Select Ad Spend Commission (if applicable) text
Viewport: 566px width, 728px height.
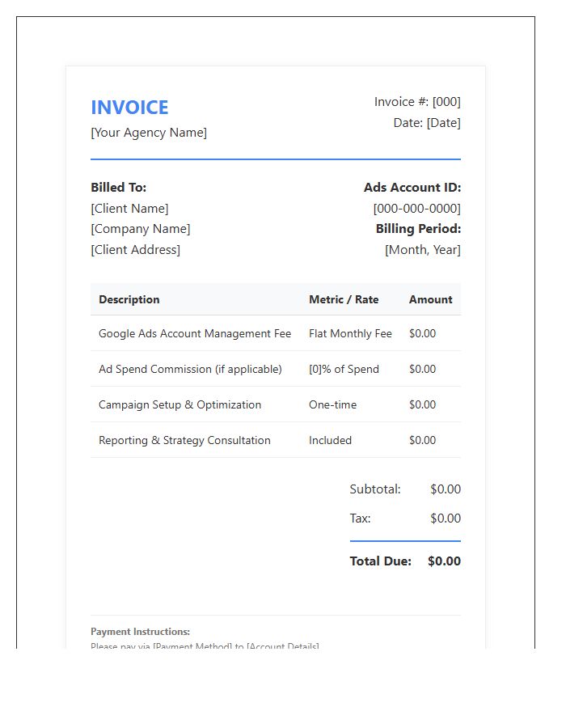(x=190, y=370)
